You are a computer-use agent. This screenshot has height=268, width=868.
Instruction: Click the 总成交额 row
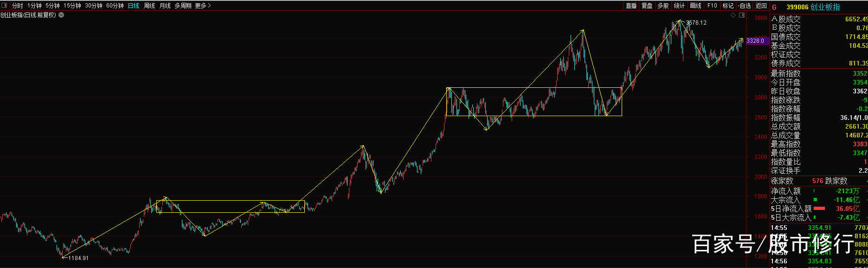(819, 126)
